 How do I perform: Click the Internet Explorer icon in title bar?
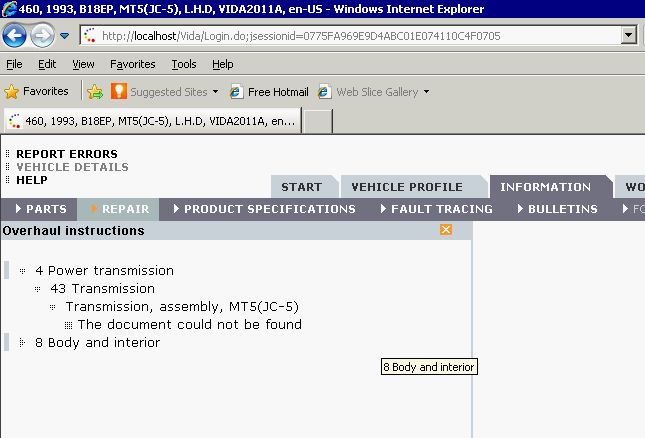point(8,9)
